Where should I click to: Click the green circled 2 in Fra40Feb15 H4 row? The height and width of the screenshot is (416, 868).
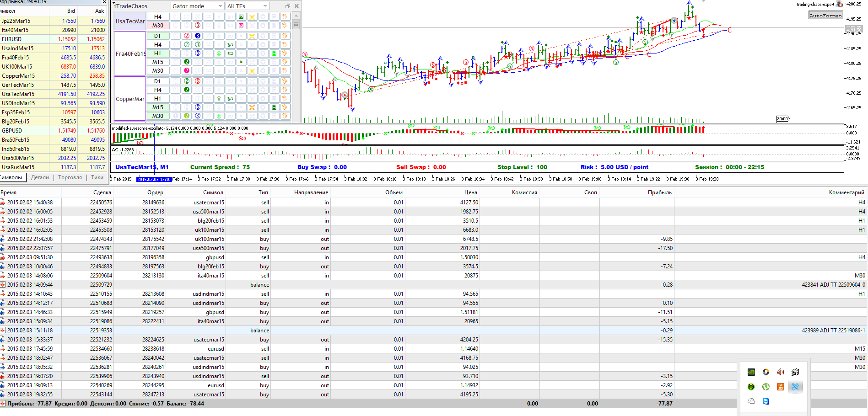(187, 44)
